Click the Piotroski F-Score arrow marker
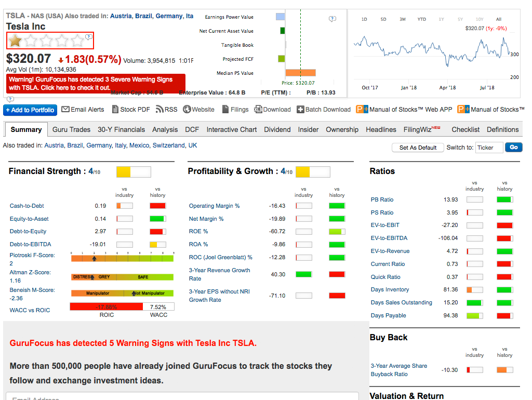 [x=95, y=259]
